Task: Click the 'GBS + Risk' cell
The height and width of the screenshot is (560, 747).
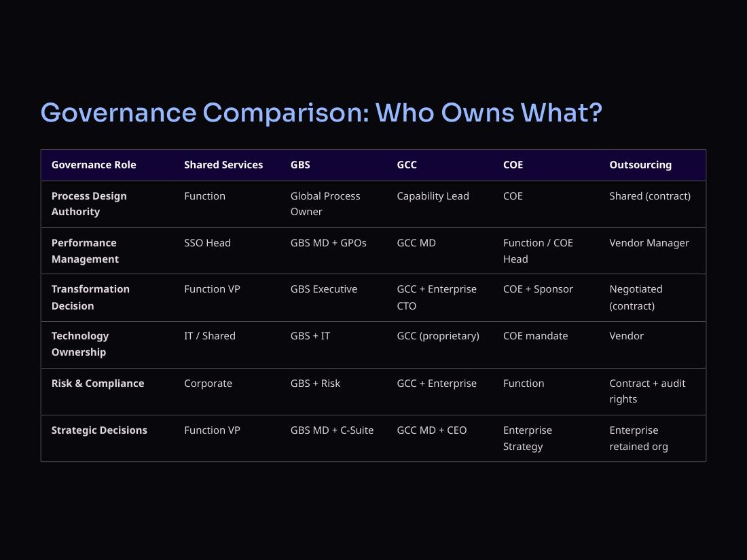Action: click(315, 384)
